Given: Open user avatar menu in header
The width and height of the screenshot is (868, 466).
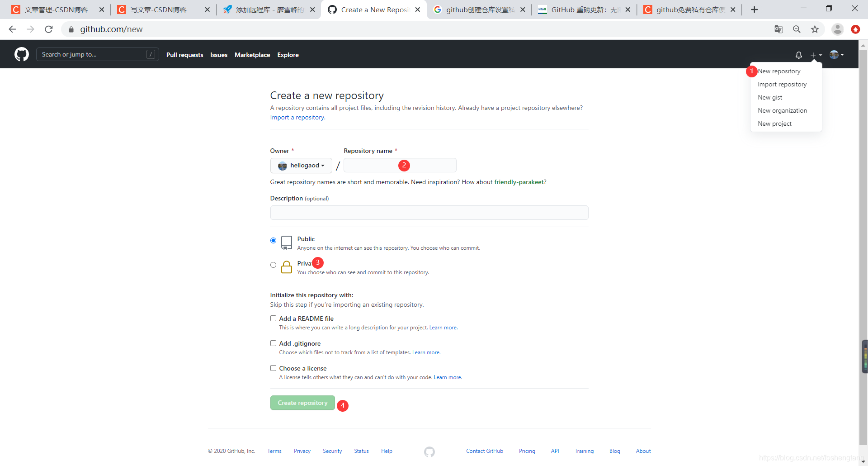Looking at the screenshot, I should pos(837,55).
